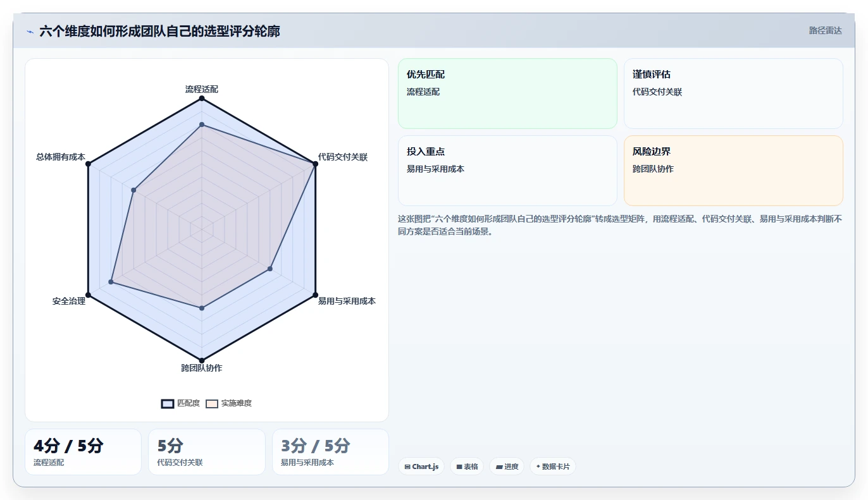Screen dimensions: 868x500
Task: Click 代码交付关联 text inside the 谨慎评估 card
Action: [x=657, y=92]
